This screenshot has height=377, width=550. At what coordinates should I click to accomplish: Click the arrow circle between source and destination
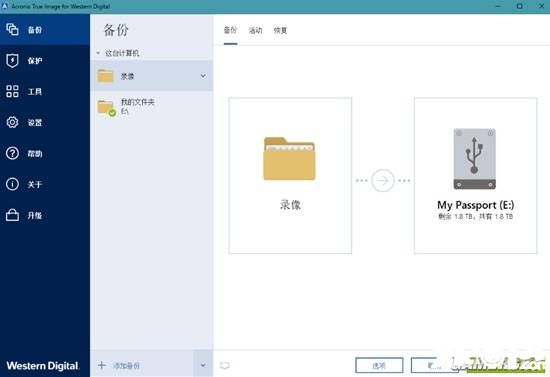point(383,181)
